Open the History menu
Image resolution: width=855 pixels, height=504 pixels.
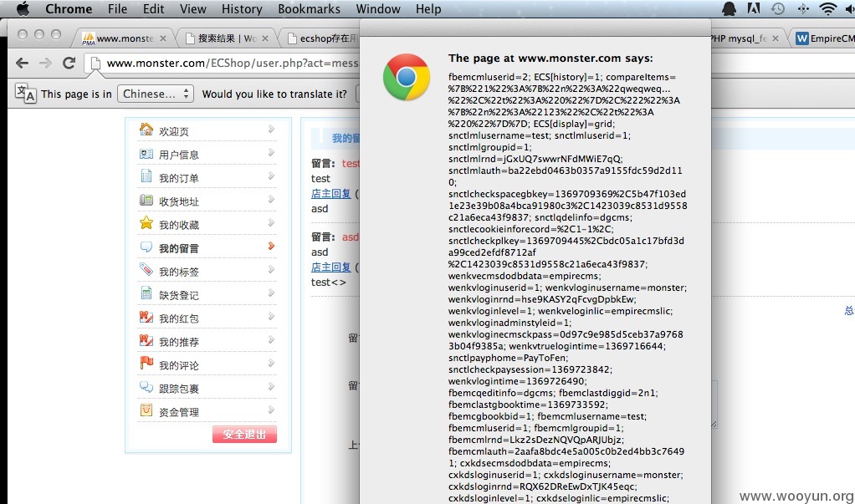point(242,9)
